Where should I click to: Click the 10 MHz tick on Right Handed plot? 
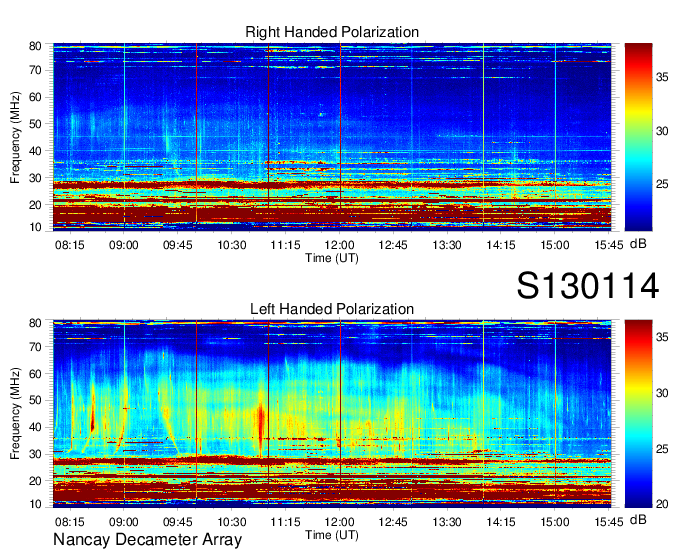click(x=35, y=227)
